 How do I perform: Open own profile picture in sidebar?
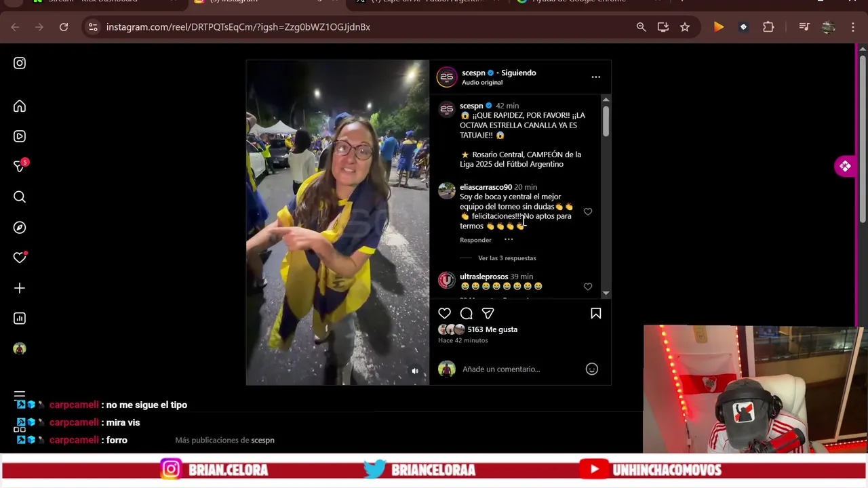pos(20,348)
